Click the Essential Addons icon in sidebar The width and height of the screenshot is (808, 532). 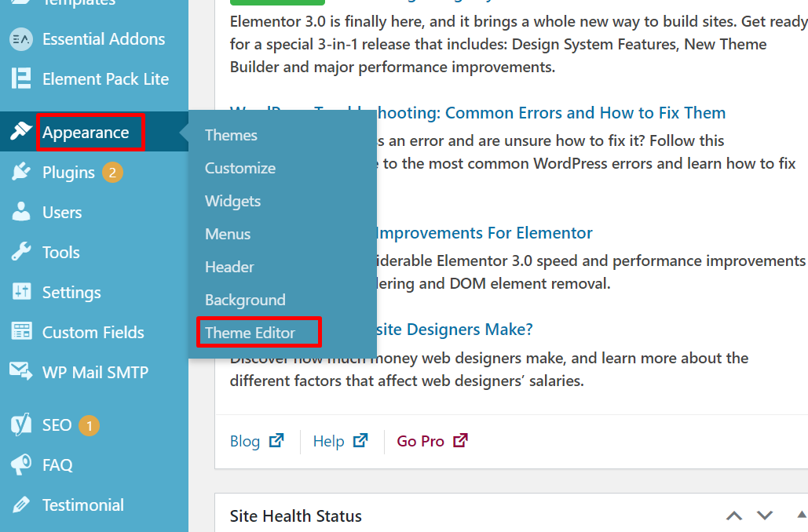coord(21,39)
